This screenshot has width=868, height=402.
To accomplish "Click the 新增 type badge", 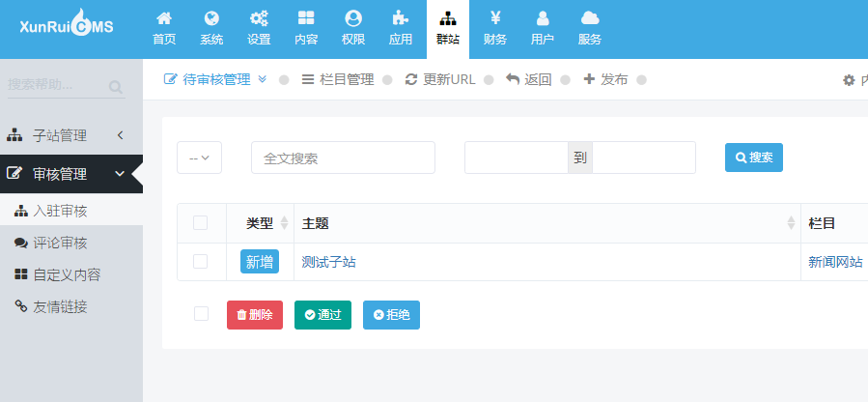I will point(260,261).
